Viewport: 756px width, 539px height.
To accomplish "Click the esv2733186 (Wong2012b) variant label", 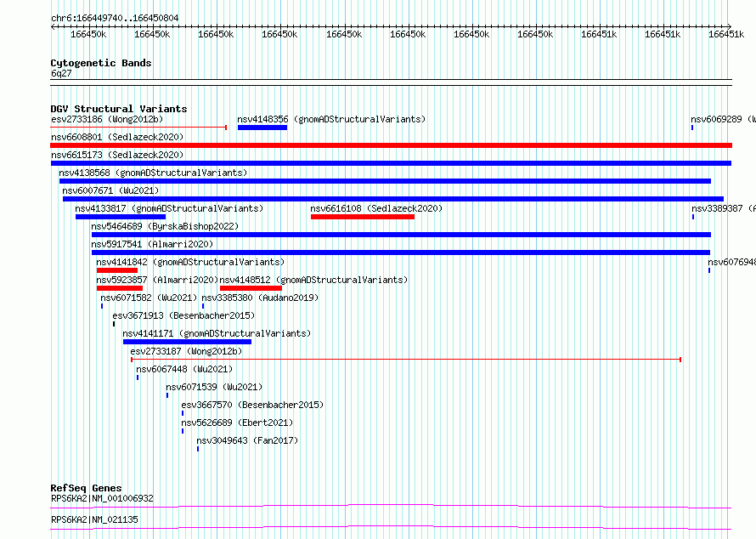I will pos(107,119).
